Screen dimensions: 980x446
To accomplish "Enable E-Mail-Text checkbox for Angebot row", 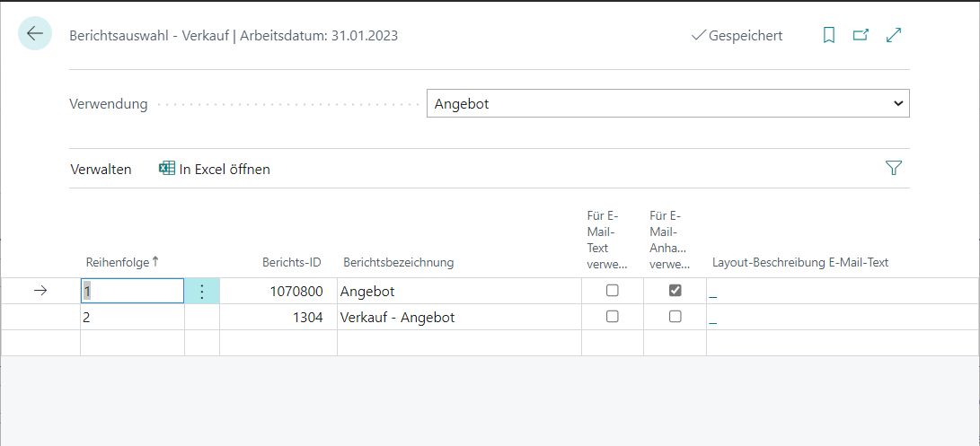I will tap(613, 291).
